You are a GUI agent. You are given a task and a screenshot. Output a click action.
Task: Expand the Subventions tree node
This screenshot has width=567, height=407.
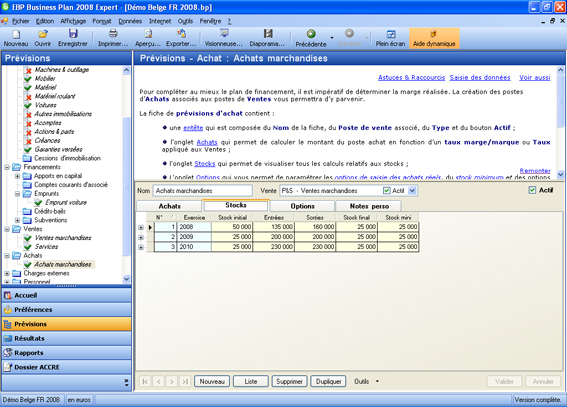click(17, 220)
